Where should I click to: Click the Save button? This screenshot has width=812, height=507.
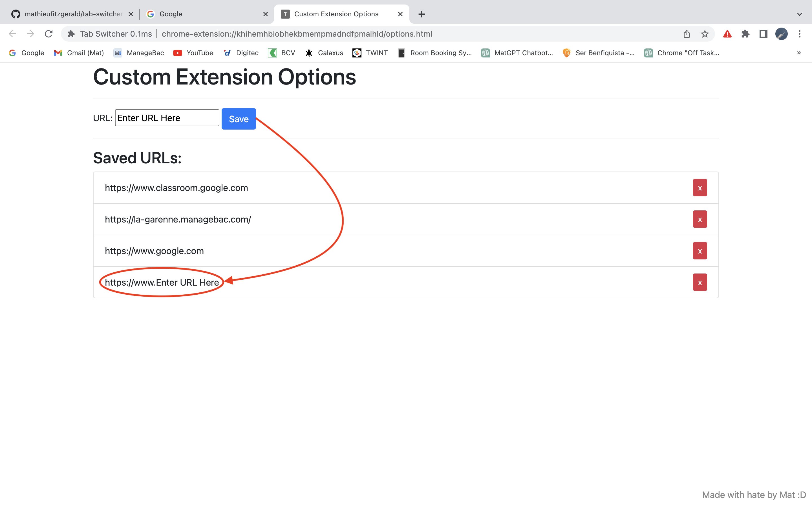pyautogui.click(x=238, y=119)
